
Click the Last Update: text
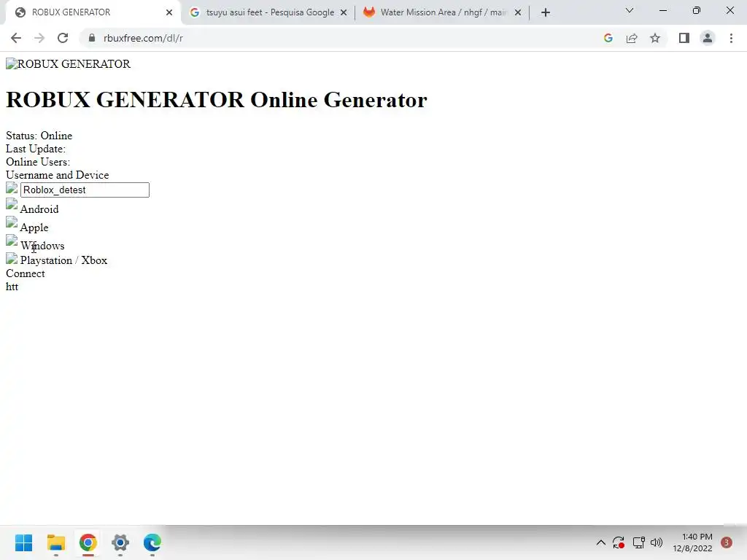(x=36, y=149)
